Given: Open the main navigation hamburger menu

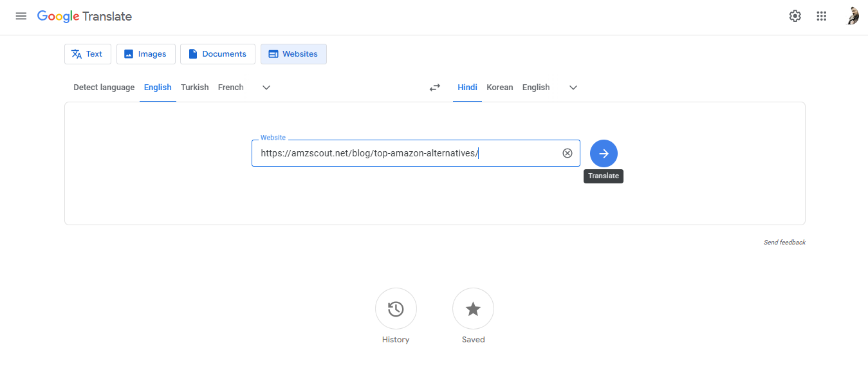Looking at the screenshot, I should click(x=21, y=16).
